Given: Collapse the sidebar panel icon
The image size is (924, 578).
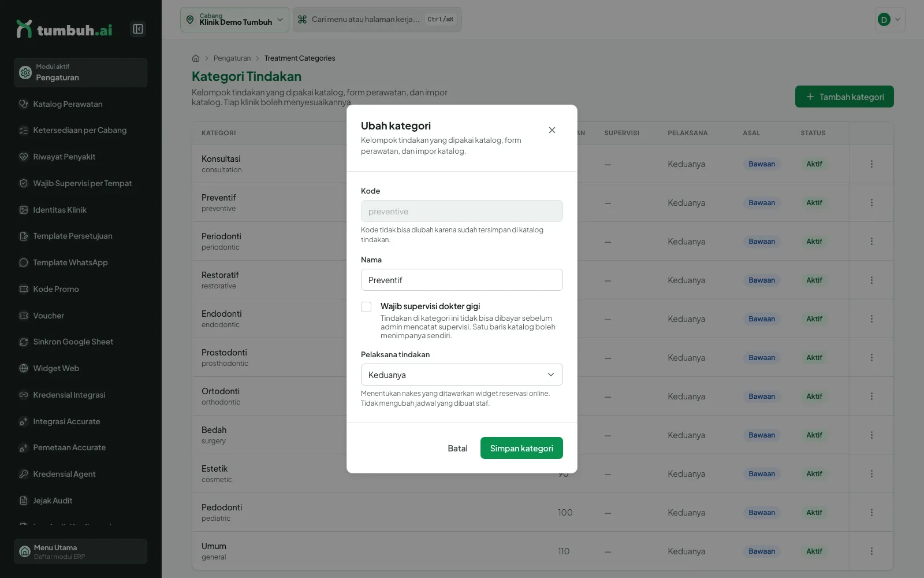Looking at the screenshot, I should [138, 29].
